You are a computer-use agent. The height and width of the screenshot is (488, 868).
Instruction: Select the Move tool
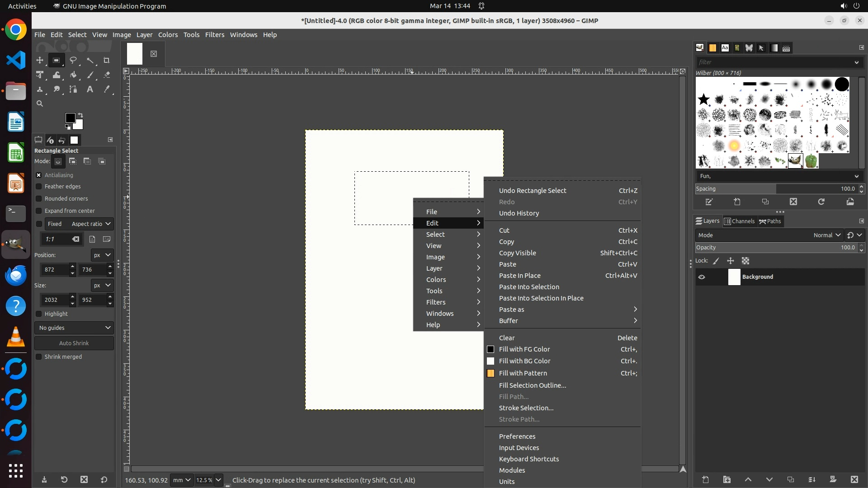pyautogui.click(x=40, y=61)
